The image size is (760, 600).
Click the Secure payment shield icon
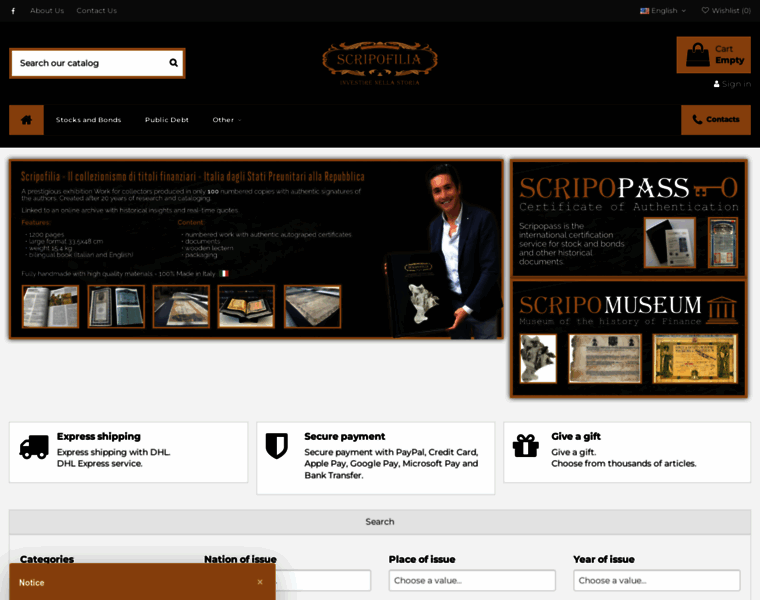277,445
